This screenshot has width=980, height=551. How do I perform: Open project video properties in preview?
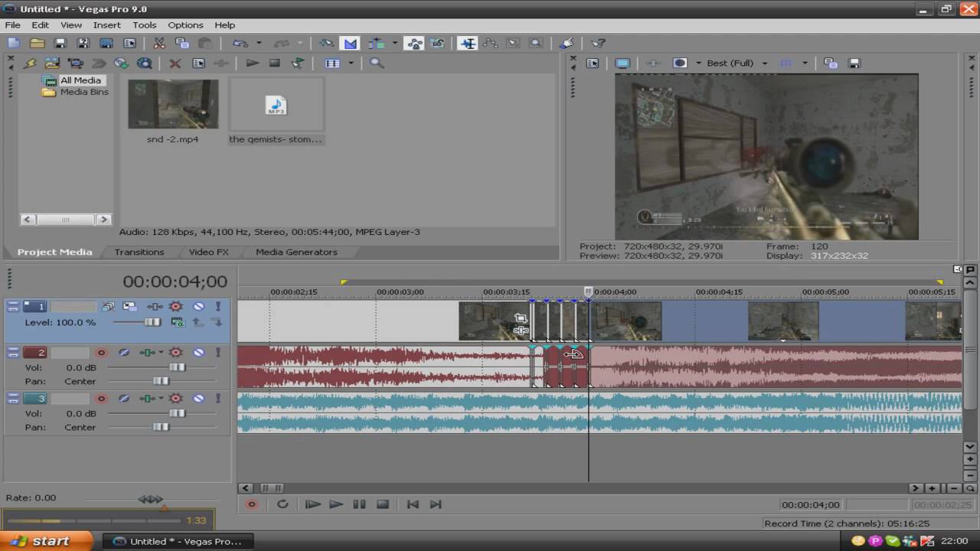pos(592,64)
